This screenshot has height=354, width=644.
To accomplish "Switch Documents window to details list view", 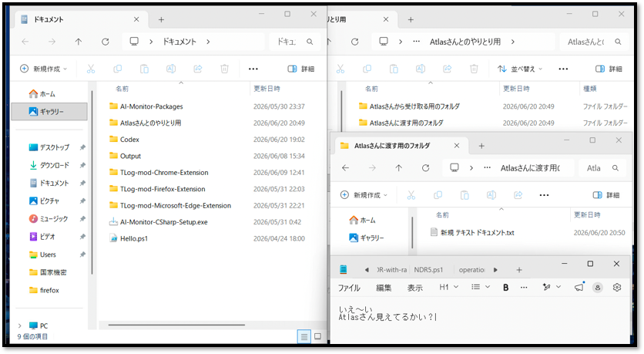I will pyautogui.click(x=304, y=337).
